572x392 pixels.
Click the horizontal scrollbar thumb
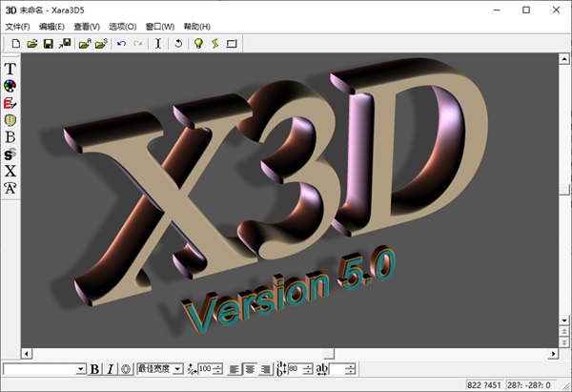coord(329,353)
